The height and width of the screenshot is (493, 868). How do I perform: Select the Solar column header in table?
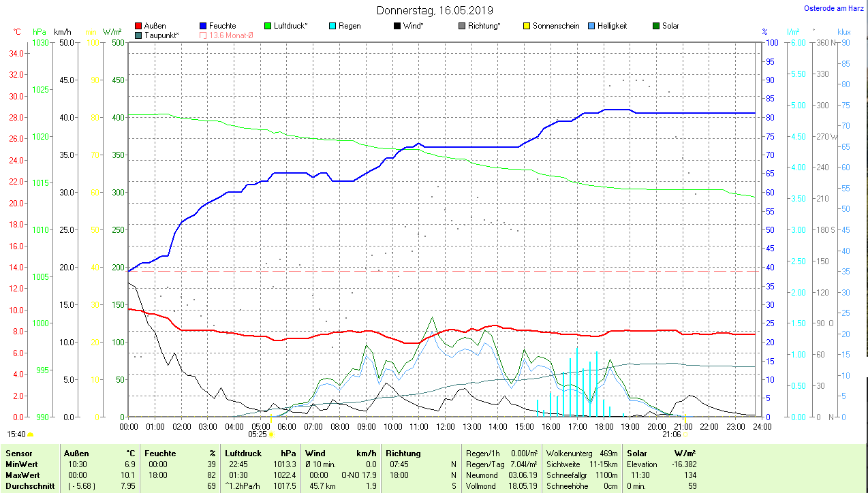pos(637,453)
